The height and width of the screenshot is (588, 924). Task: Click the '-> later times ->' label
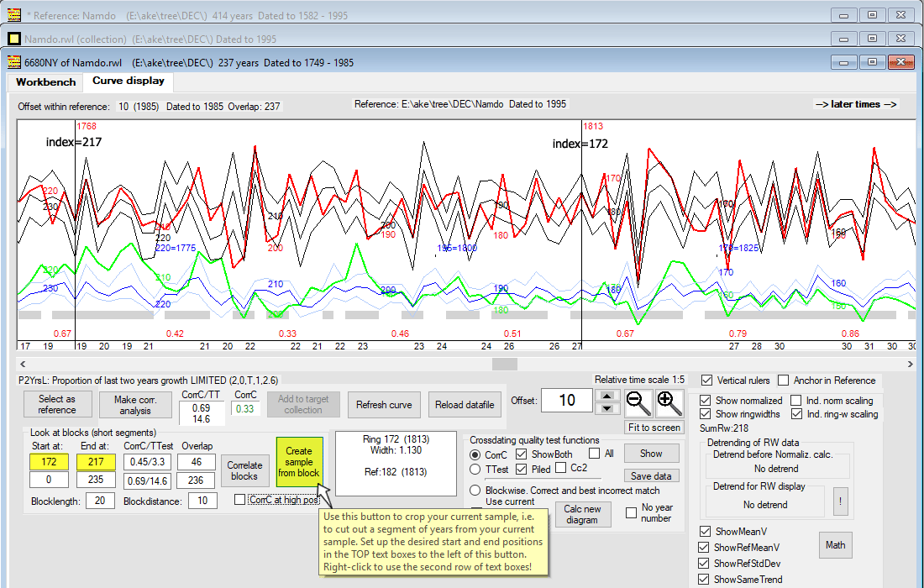coord(856,104)
